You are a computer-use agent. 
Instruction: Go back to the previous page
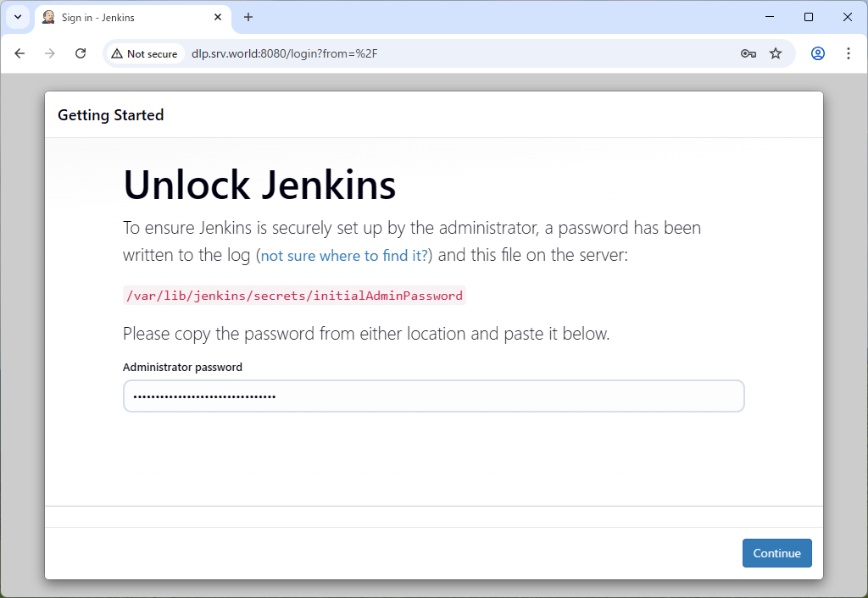(x=20, y=53)
